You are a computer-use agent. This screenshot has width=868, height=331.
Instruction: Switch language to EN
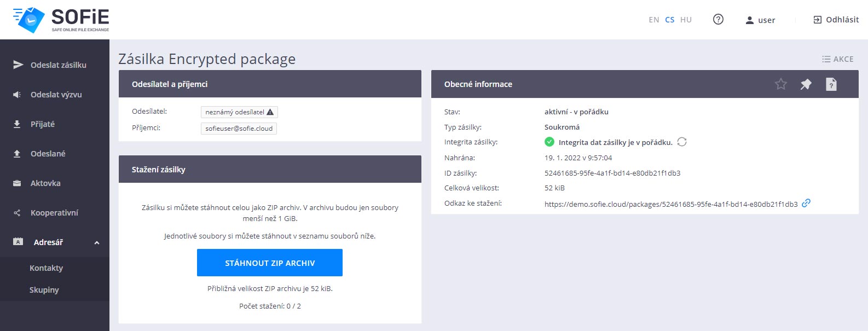coord(653,20)
